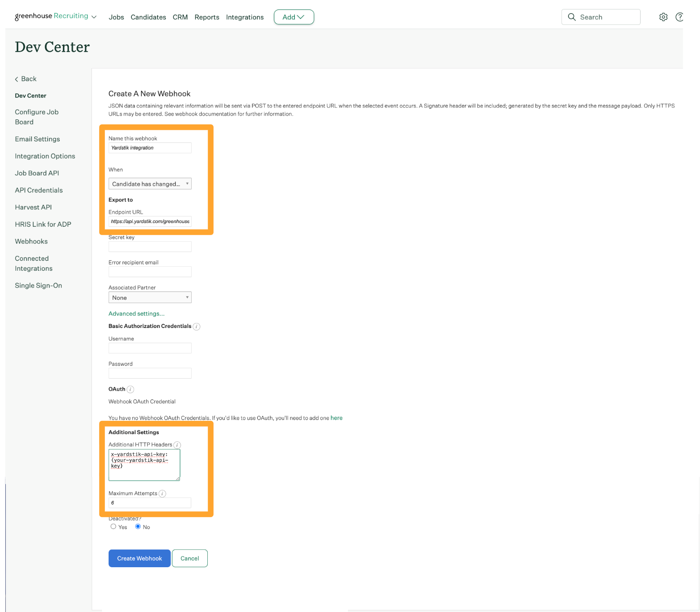Viewport: 700px width, 612px height.
Task: Focus the Username field
Action: coord(150,348)
